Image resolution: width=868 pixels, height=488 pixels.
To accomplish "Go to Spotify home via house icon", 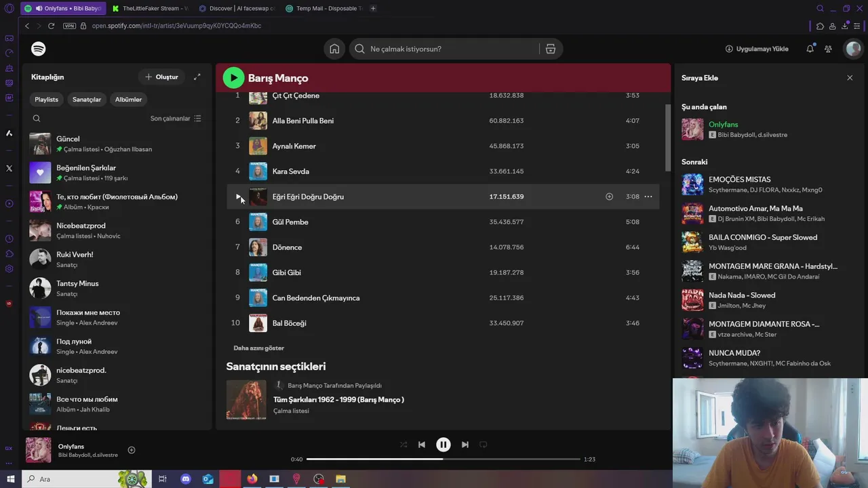I will click(334, 49).
